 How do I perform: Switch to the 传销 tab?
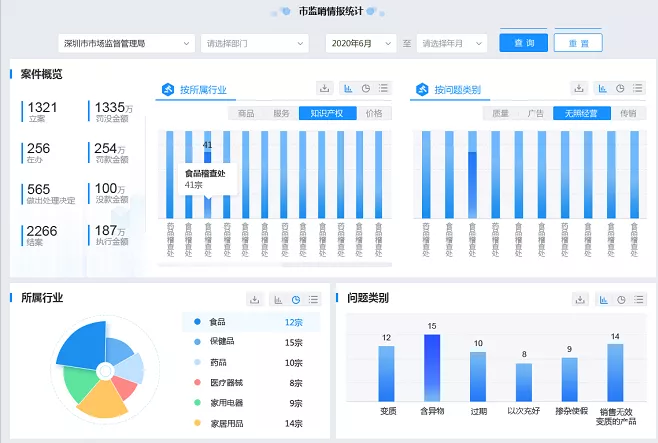(628, 113)
